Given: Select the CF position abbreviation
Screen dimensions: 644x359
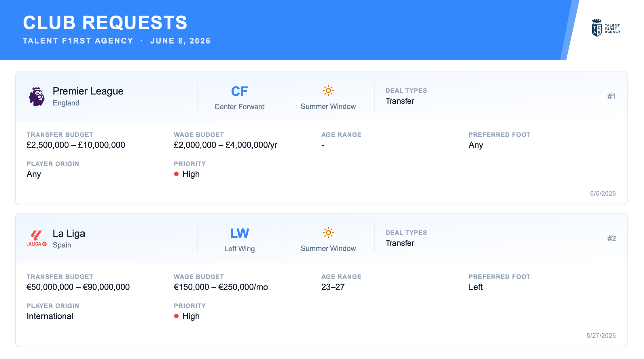Looking at the screenshot, I should click(x=239, y=91).
